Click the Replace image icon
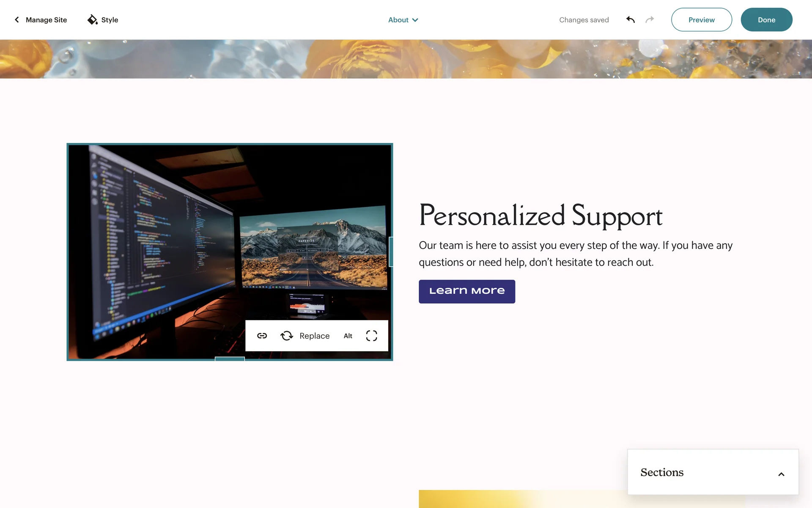 click(287, 336)
